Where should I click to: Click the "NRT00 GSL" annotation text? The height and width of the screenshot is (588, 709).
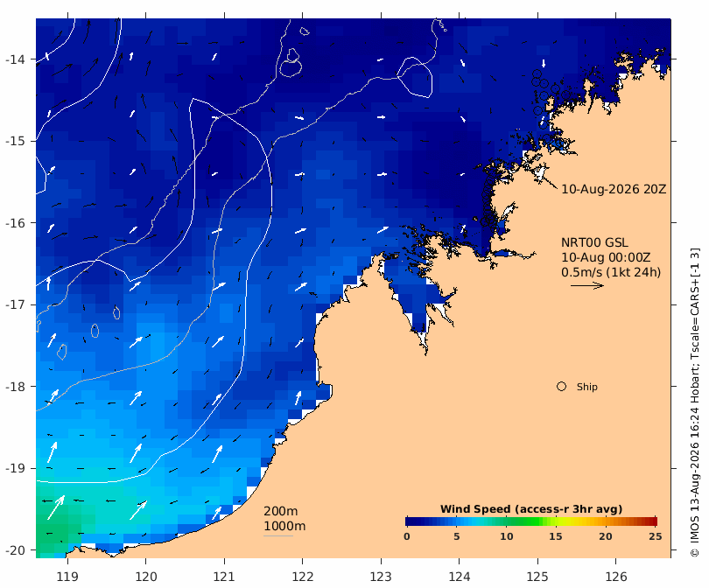pos(594,242)
